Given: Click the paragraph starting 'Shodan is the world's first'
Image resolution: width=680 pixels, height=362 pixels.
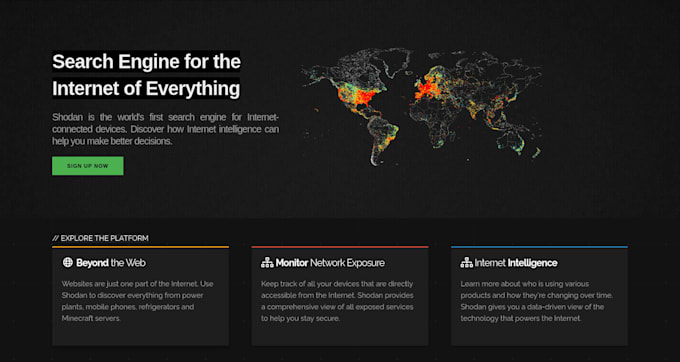Looking at the screenshot, I should coord(166,129).
